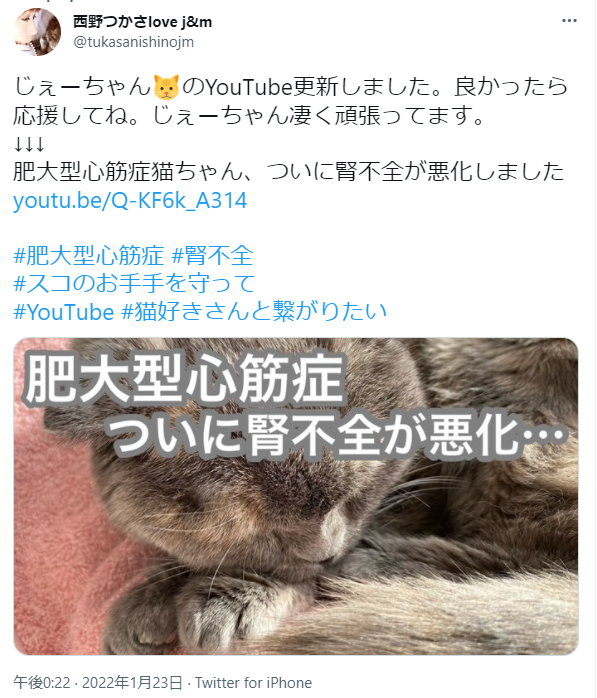Click the 肥大型心筋症 title overlay on the photo
This screenshot has height=698, width=597.
click(x=184, y=378)
